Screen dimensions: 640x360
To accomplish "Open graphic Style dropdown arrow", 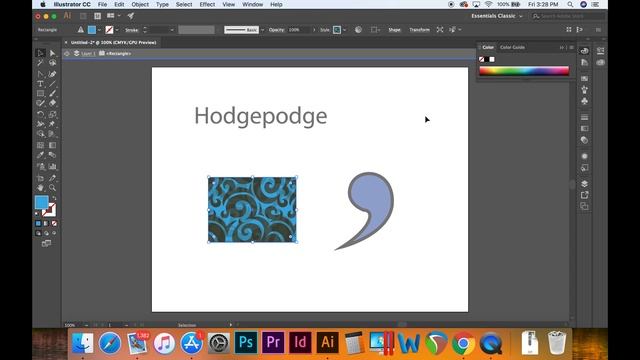I will pos(344,30).
